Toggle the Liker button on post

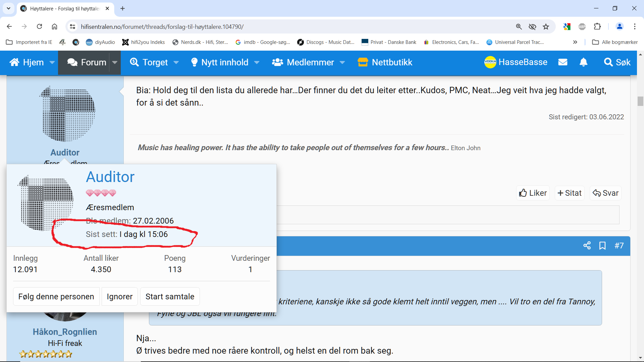click(x=533, y=193)
